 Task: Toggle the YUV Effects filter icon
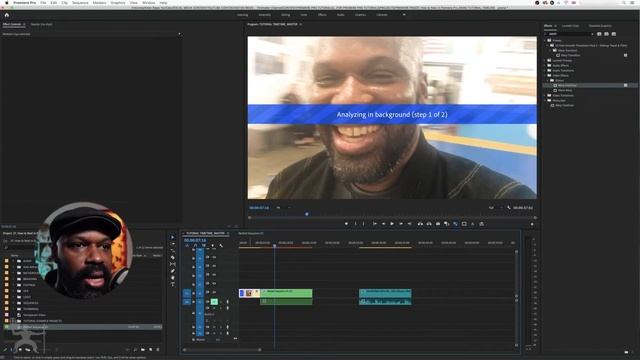[x=614, y=34]
